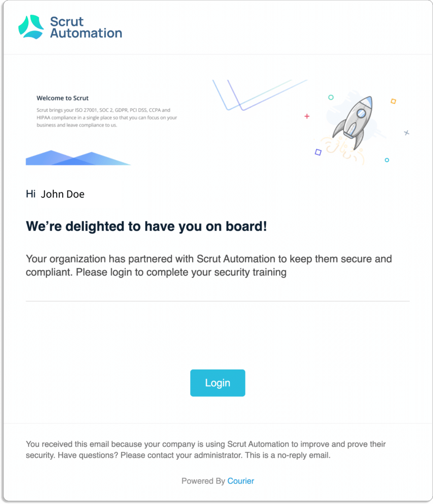Click the orange square decoration

coord(393,101)
